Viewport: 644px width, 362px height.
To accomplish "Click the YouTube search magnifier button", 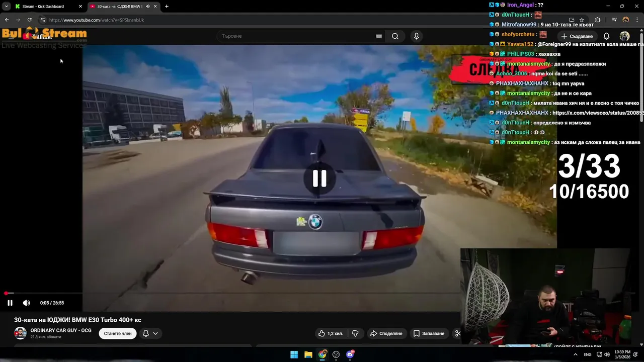I will pos(395,36).
